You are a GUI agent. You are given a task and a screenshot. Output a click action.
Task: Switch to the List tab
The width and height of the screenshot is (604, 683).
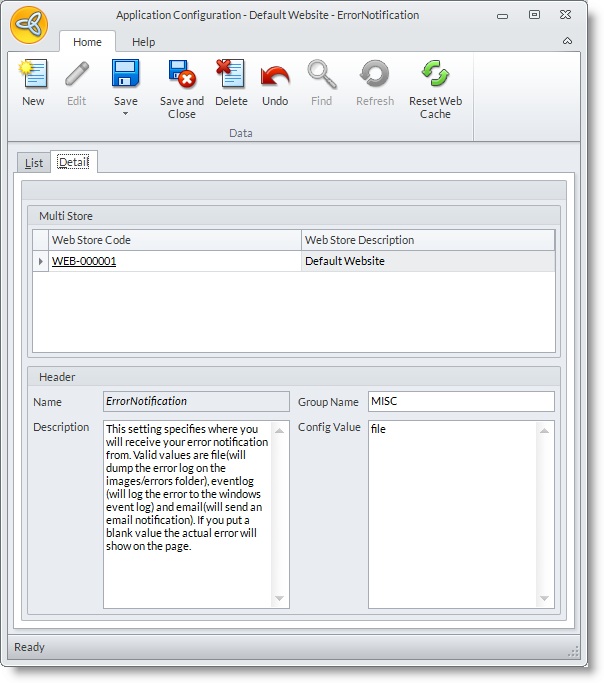pyautogui.click(x=34, y=163)
